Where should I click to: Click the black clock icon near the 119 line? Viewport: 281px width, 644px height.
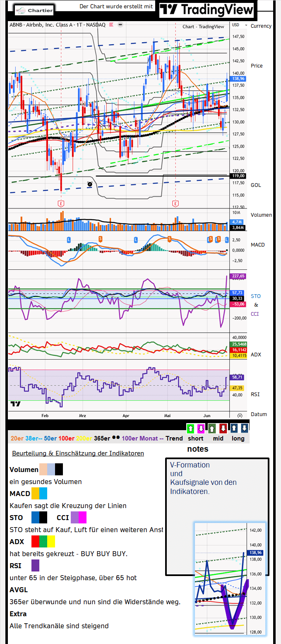click(x=90, y=184)
